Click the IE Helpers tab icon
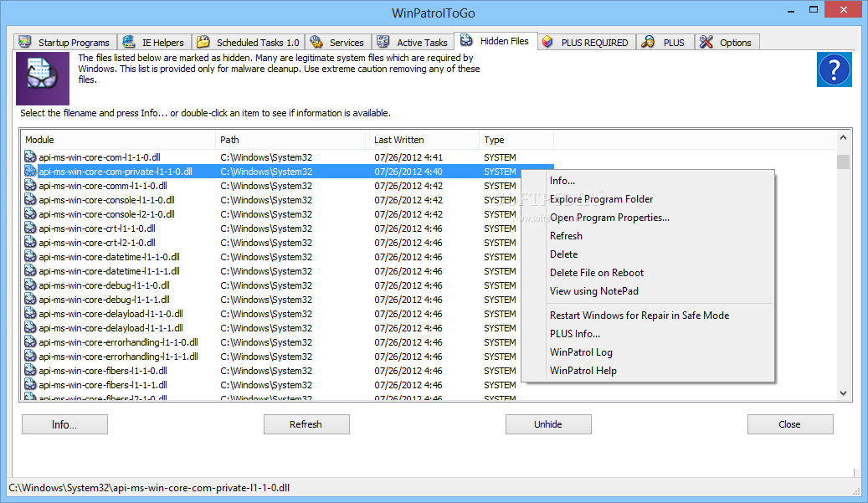The image size is (868, 503). tap(129, 42)
